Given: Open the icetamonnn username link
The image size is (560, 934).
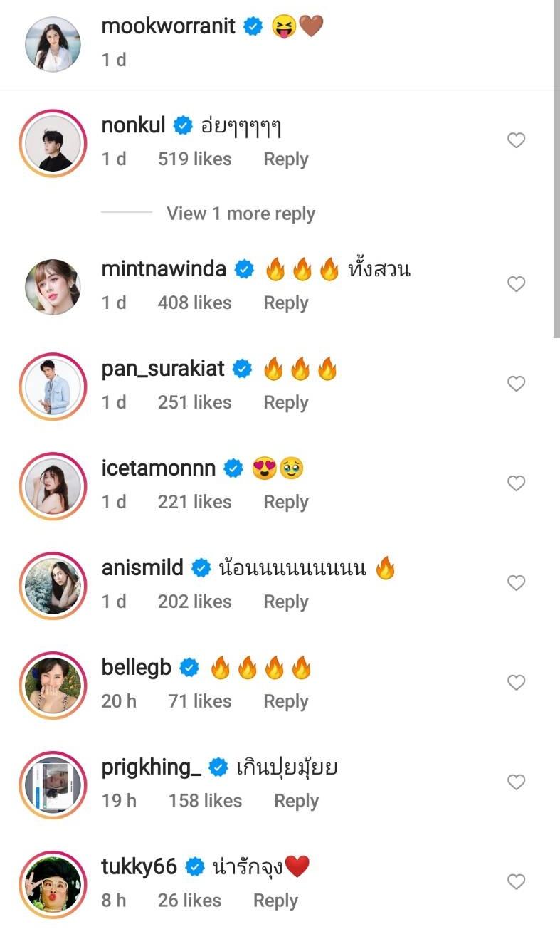Looking at the screenshot, I should point(159,468).
